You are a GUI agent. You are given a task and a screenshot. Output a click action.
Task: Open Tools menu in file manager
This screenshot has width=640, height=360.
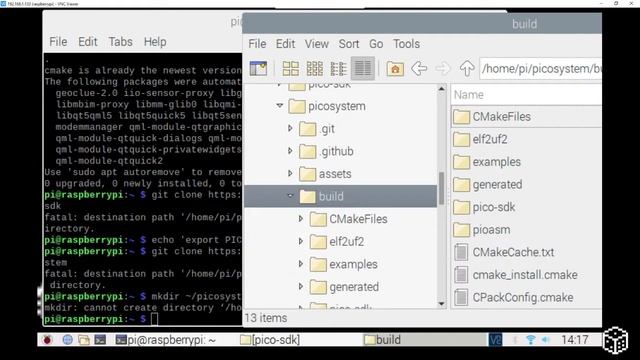tap(406, 44)
